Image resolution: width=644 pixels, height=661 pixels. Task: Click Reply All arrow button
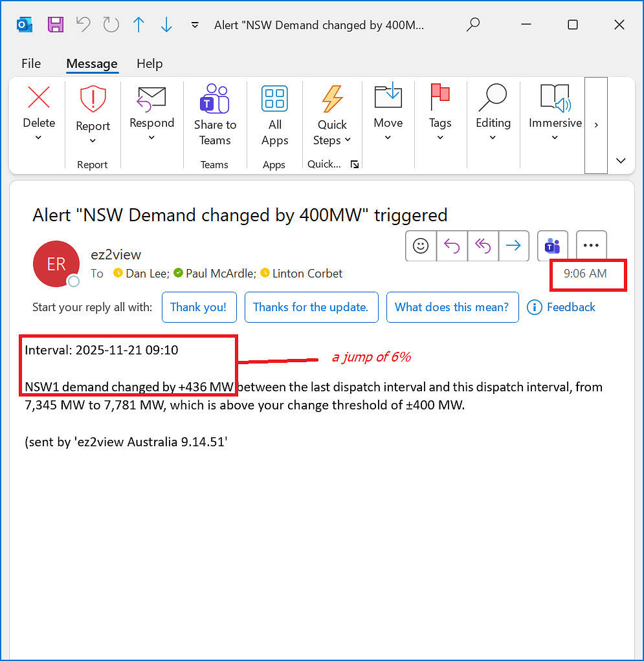[x=482, y=246]
